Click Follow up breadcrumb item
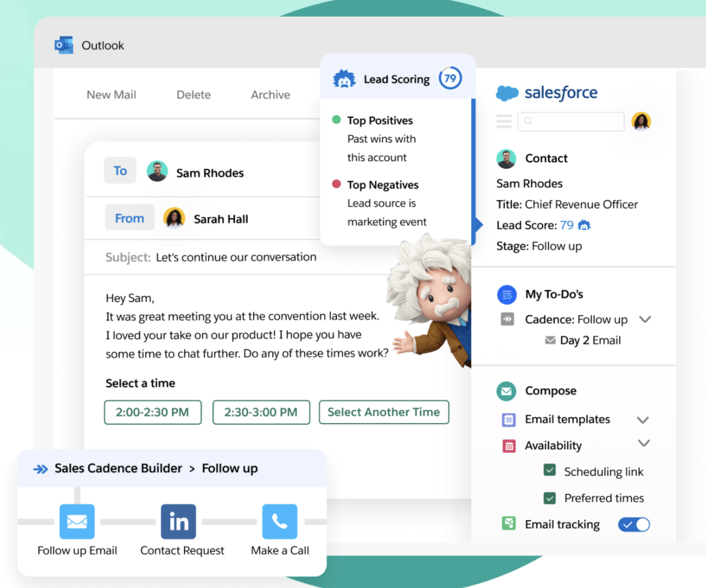Viewport: 706px width, 588px height. [230, 468]
